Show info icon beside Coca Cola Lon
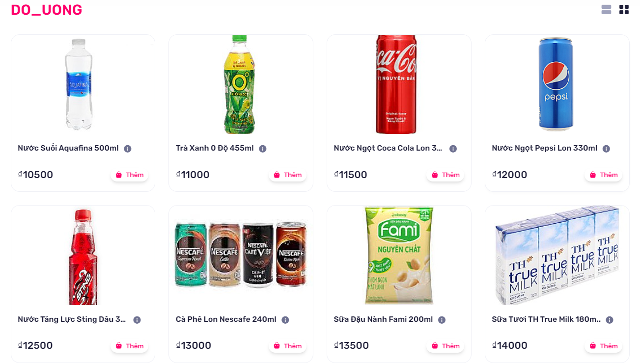This screenshot has width=640, height=364. 453,149
